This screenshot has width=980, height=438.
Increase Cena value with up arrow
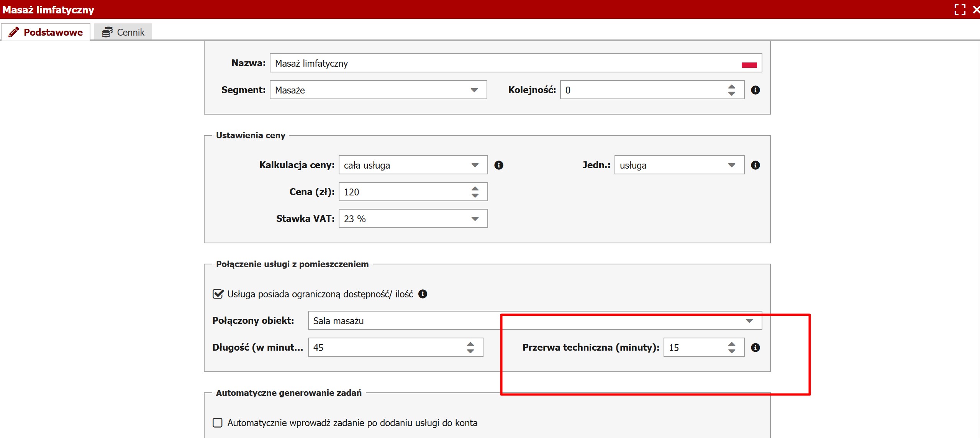475,189
